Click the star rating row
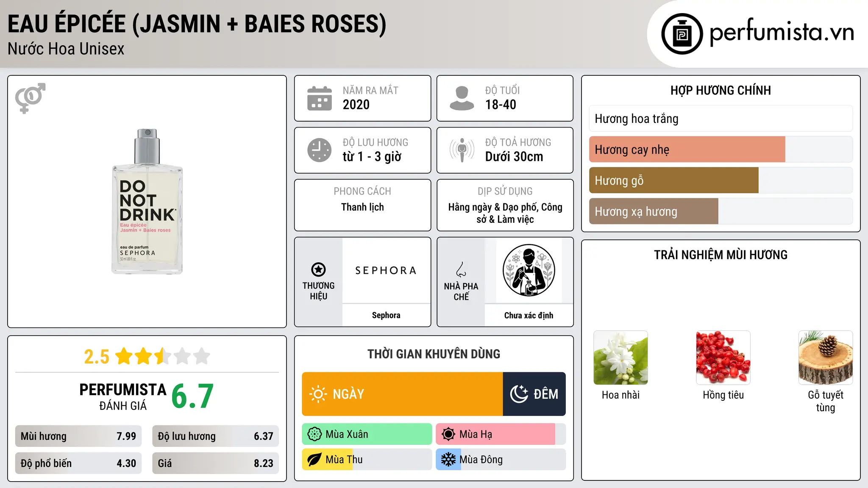The image size is (868, 488). click(163, 356)
